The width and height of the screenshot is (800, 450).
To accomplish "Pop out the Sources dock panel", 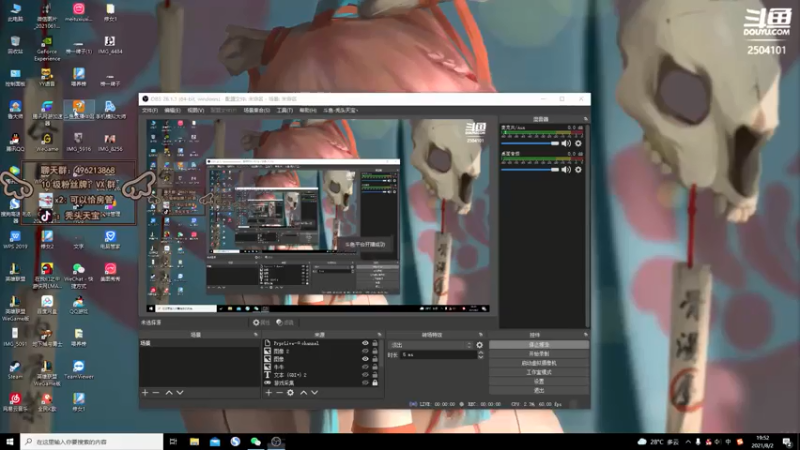I will [379, 335].
